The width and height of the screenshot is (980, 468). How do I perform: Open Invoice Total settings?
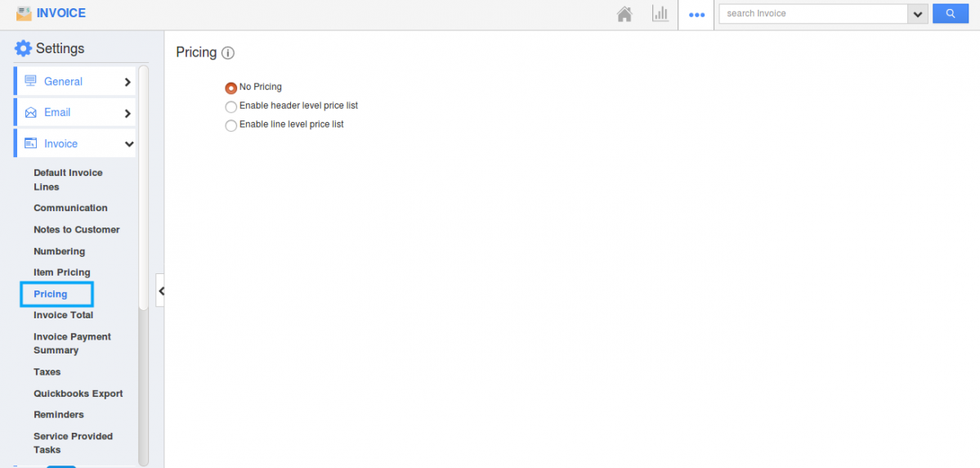click(63, 315)
